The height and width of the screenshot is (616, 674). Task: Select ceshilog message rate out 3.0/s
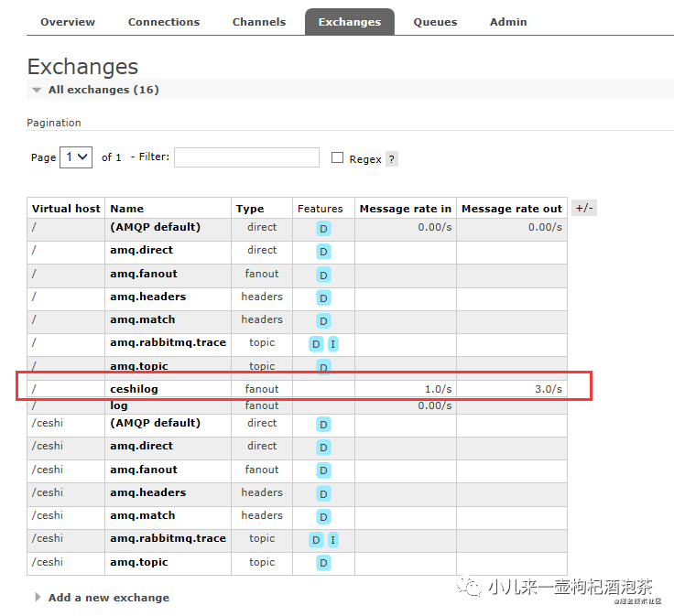click(x=548, y=389)
